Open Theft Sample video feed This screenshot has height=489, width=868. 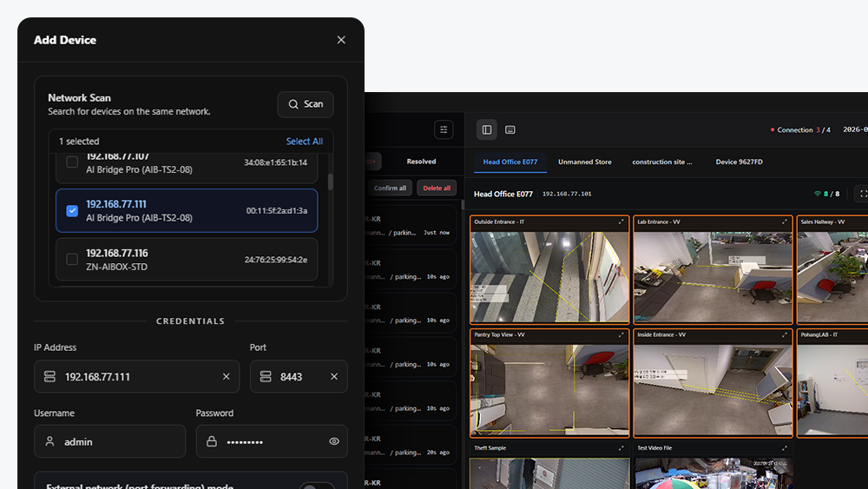coord(549,473)
